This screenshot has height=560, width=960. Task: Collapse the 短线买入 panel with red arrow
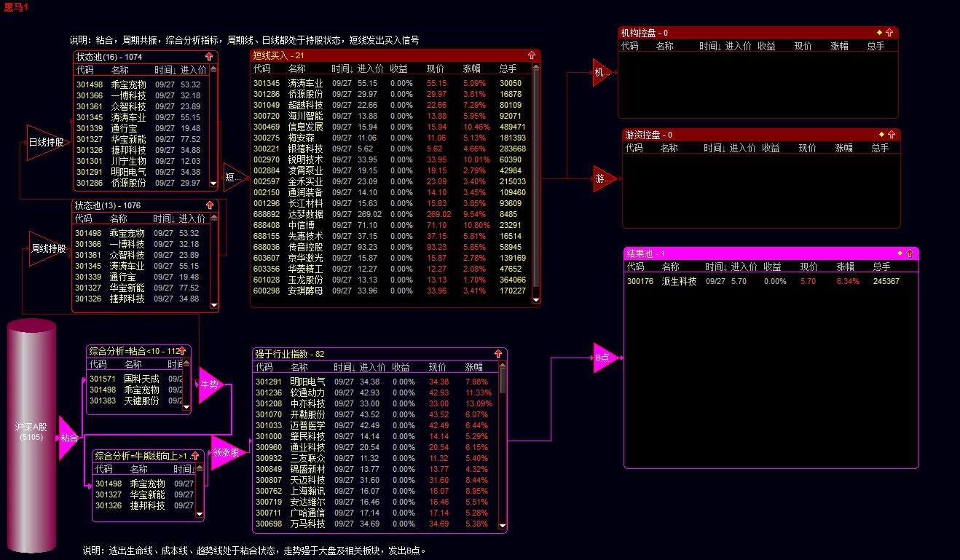click(x=532, y=55)
